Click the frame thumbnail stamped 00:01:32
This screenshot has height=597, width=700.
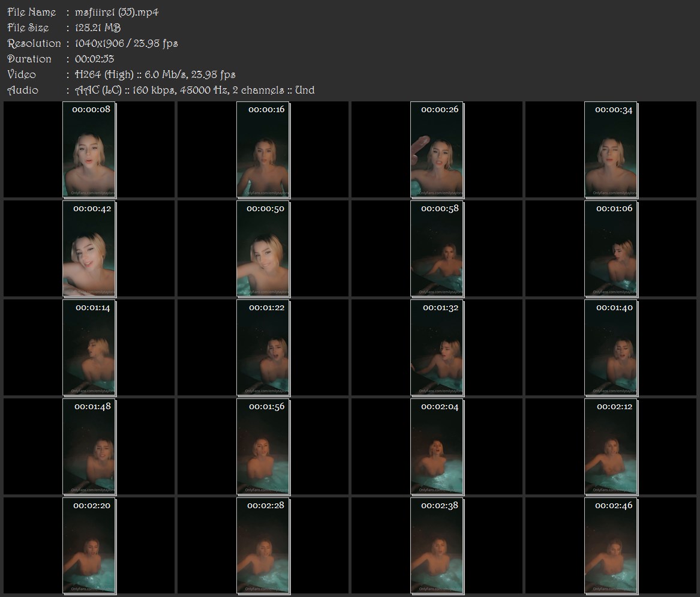point(437,347)
